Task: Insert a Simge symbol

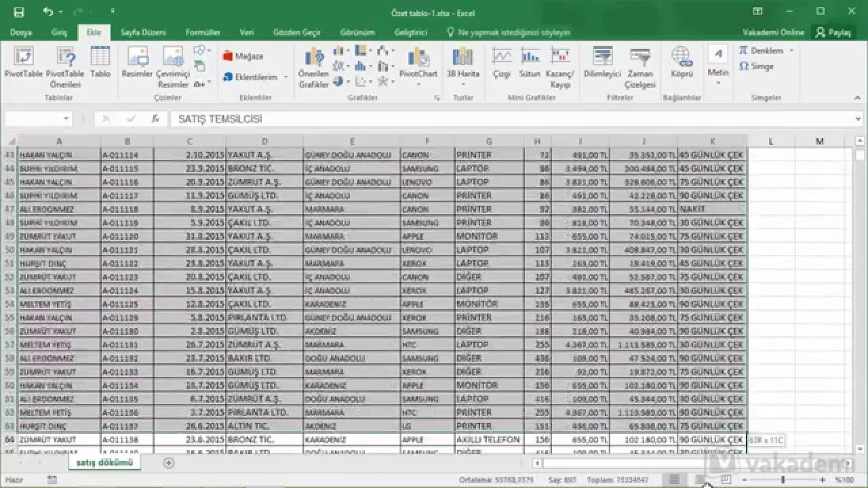Action: pos(756,66)
